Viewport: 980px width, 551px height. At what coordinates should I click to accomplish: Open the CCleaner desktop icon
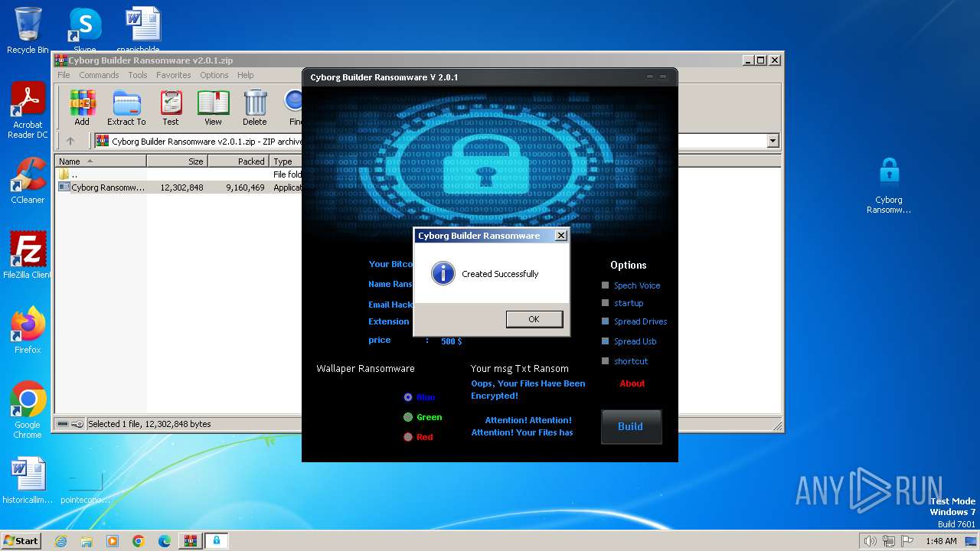click(x=28, y=181)
